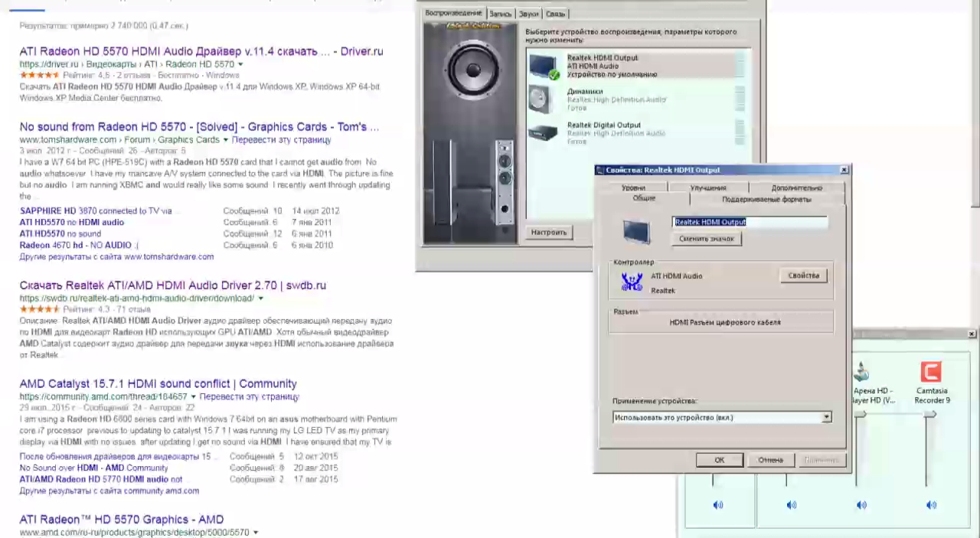This screenshot has height=538, width=980.
Task: Mute the Арена HD player volume
Action: [861, 505]
